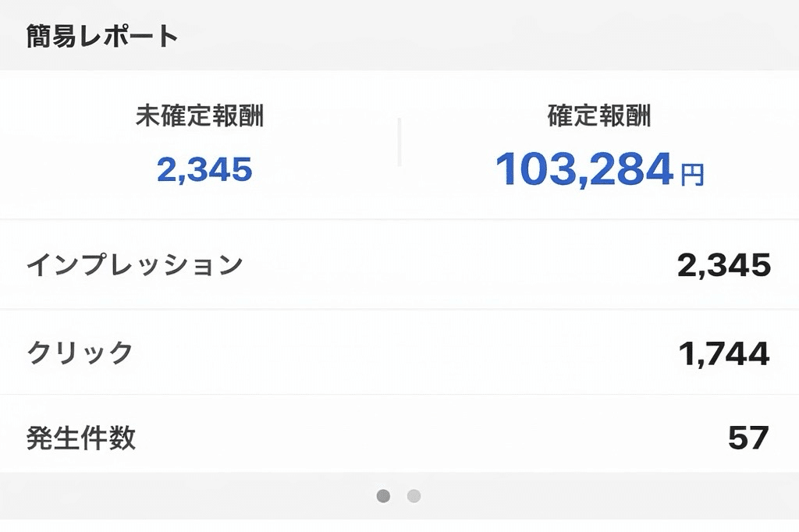The height and width of the screenshot is (532, 799).
Task: Select the second carousel page dot
Action: (414, 495)
